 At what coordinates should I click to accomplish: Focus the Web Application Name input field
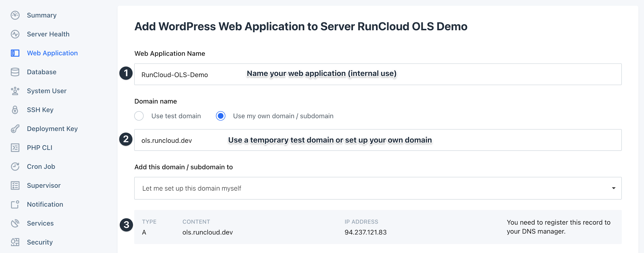[378, 74]
